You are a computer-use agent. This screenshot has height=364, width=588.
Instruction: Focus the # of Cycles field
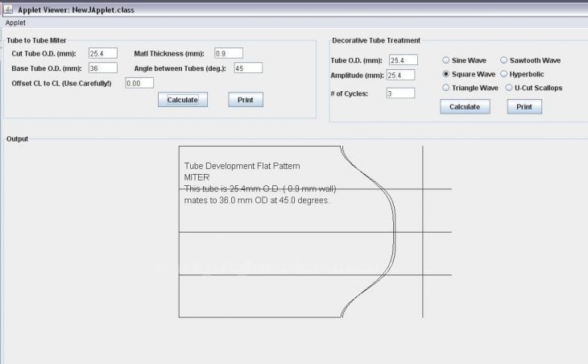point(400,93)
